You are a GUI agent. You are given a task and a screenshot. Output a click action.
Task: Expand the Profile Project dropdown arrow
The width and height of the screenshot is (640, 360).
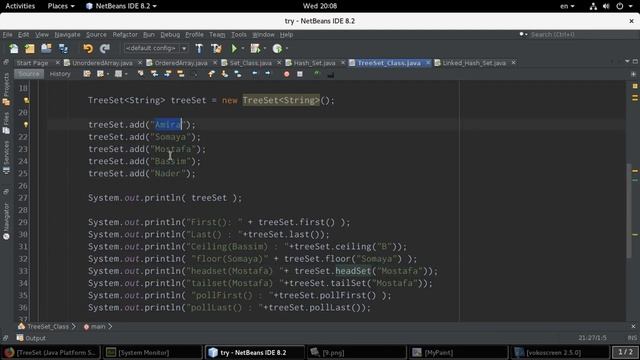point(287,49)
